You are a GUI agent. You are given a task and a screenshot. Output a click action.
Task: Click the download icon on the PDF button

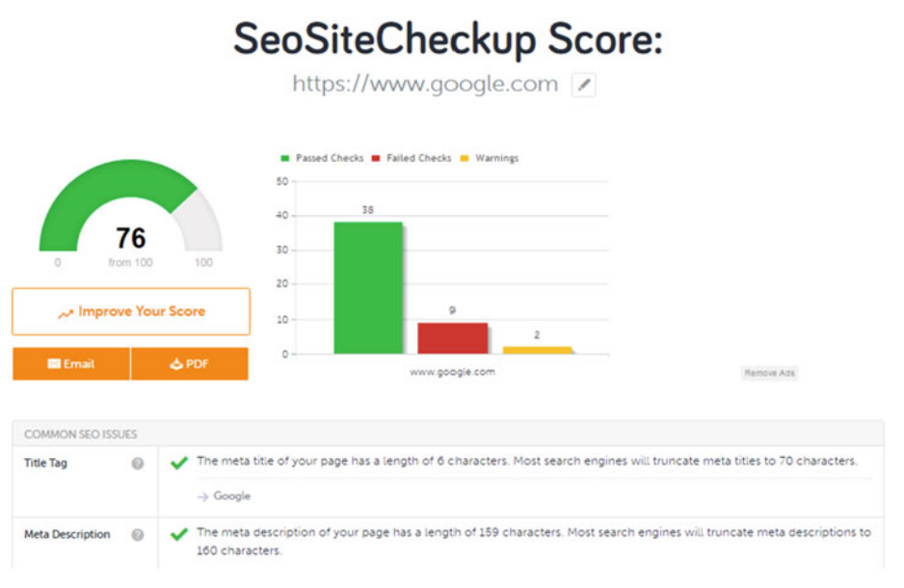pos(175,363)
